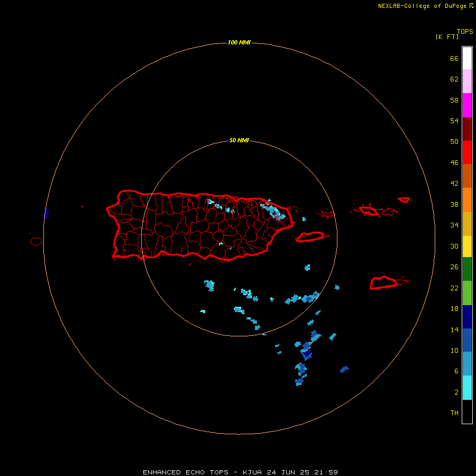The width and height of the screenshot is (476, 476).
Task: Click legend value 30
Action: click(454, 246)
